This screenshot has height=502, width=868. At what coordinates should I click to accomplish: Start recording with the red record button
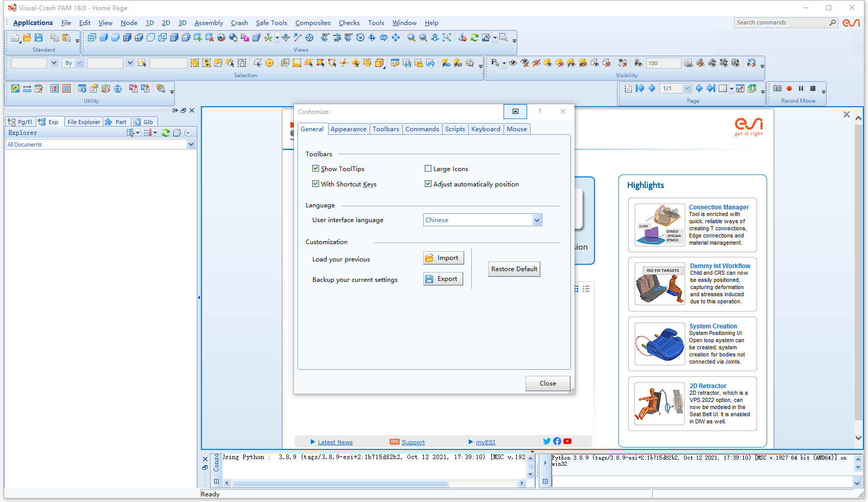[789, 88]
